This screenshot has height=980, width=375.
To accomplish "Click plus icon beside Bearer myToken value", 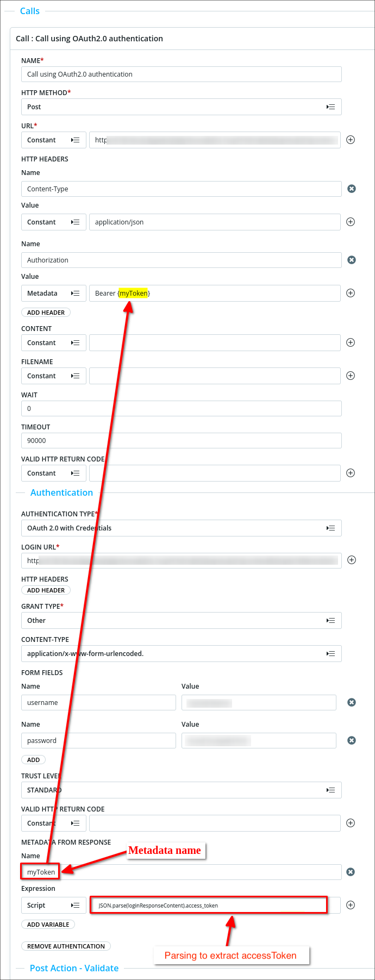I will 351,293.
